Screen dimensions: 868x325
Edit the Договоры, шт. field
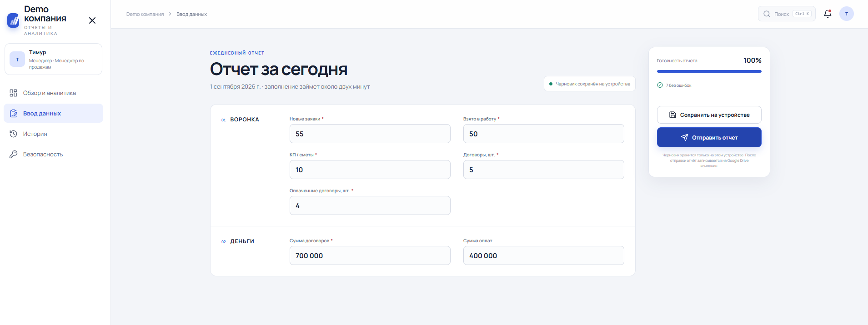click(543, 170)
